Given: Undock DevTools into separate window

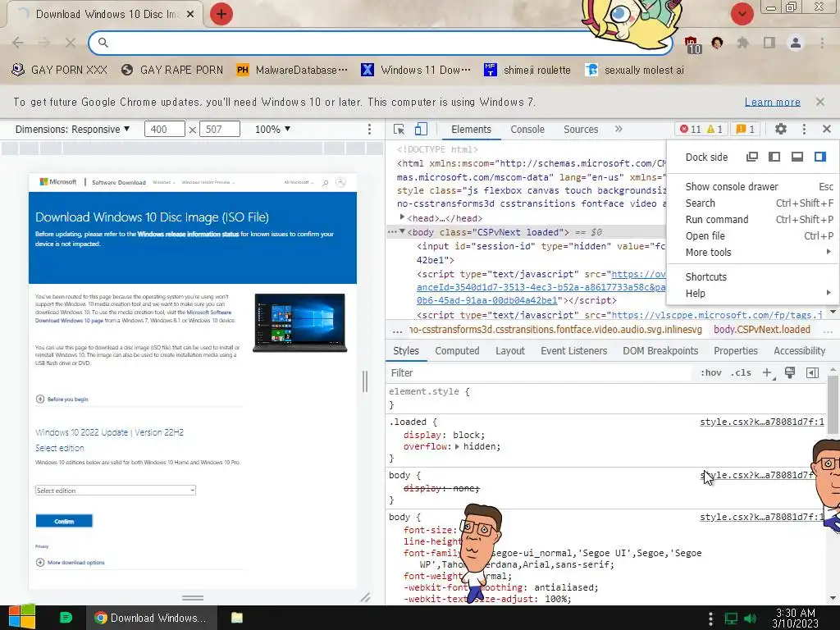Looking at the screenshot, I should (x=752, y=157).
